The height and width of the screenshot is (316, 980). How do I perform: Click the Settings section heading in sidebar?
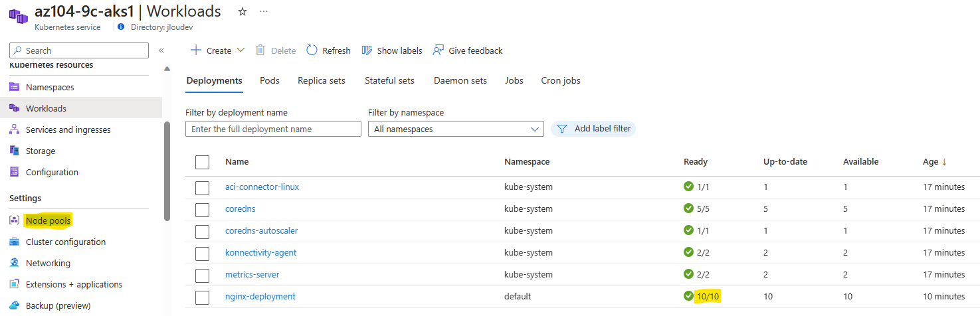(x=25, y=198)
